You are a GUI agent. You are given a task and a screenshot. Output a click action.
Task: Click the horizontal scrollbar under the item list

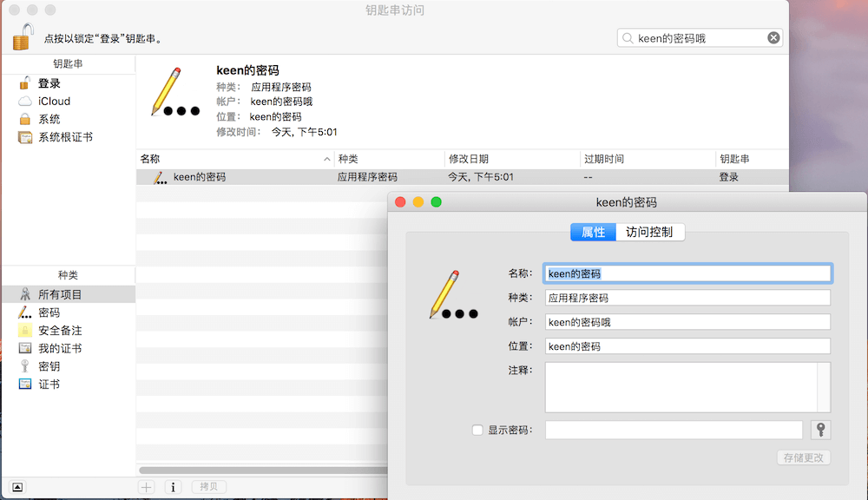click(260, 470)
